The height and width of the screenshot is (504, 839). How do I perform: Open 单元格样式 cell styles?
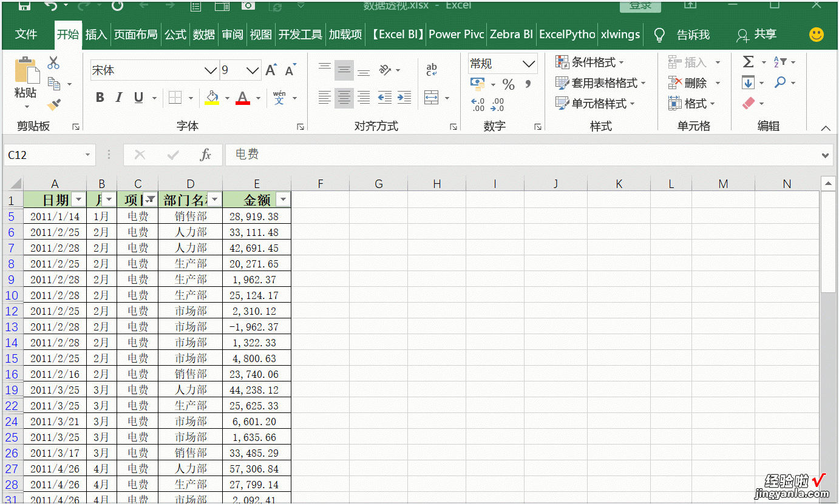[595, 104]
